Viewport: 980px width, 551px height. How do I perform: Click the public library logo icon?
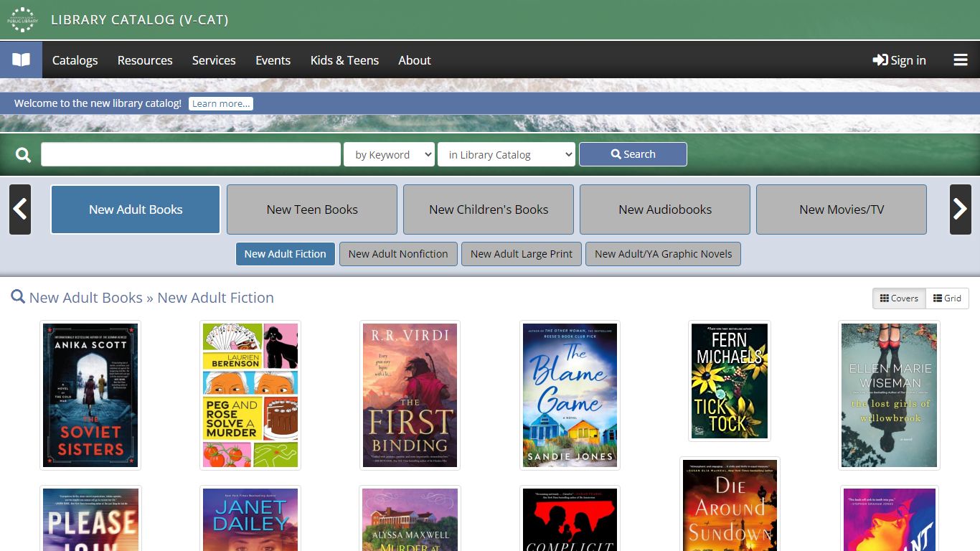[22, 20]
